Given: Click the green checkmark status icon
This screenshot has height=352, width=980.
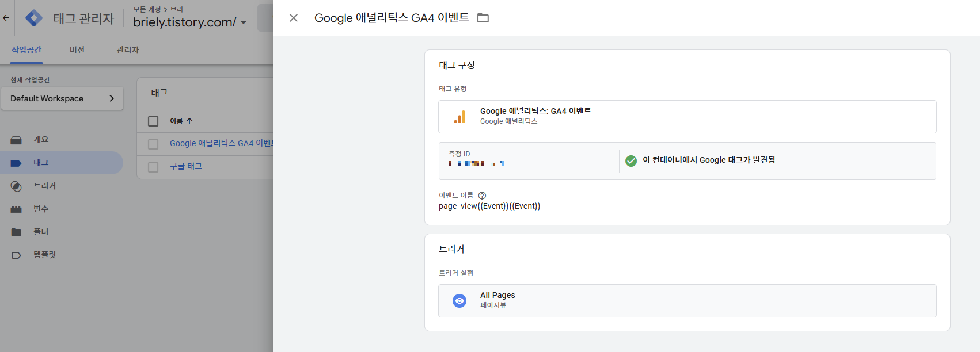Looking at the screenshot, I should (631, 161).
